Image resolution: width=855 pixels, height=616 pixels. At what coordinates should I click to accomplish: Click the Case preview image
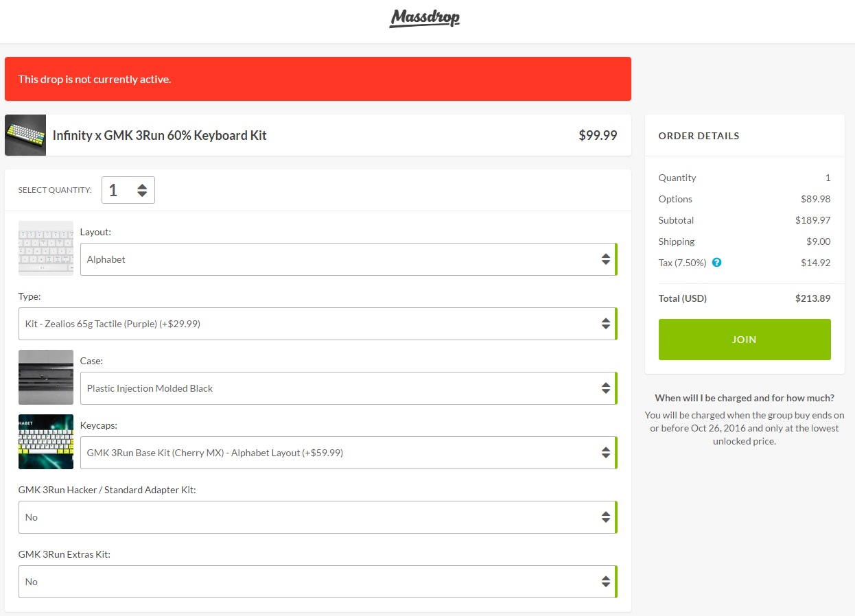point(46,377)
